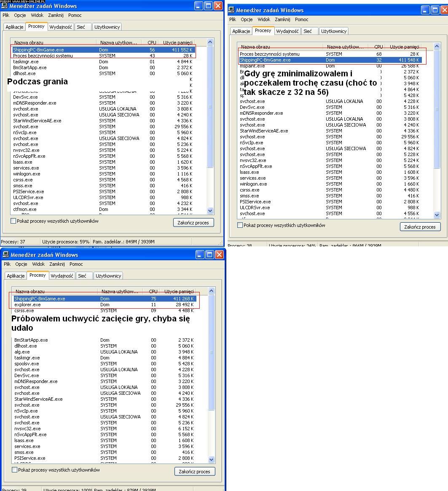Select nvsvc32.exe row in the top-right window
Image resolution: width=448 pixels, height=491 pixels.
(330, 161)
